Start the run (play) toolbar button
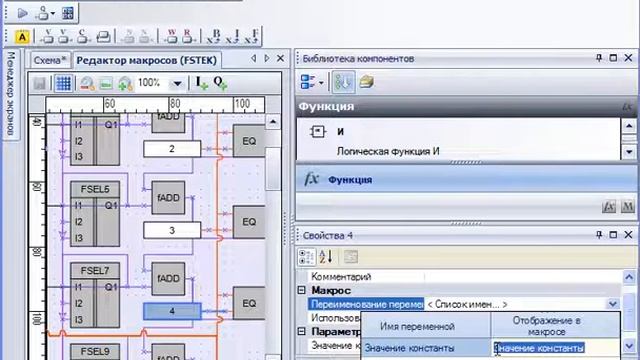Viewport: 640px width, 360px height. click(x=22, y=14)
